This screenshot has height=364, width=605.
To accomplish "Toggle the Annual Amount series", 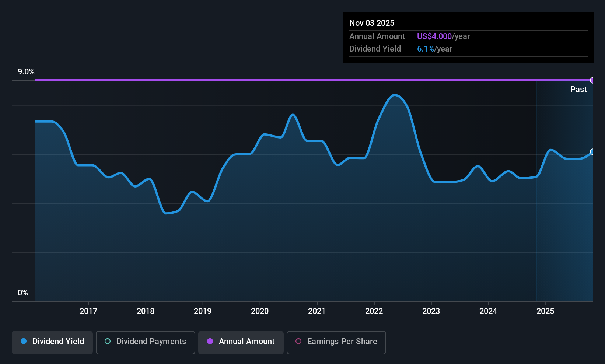I will click(241, 343).
